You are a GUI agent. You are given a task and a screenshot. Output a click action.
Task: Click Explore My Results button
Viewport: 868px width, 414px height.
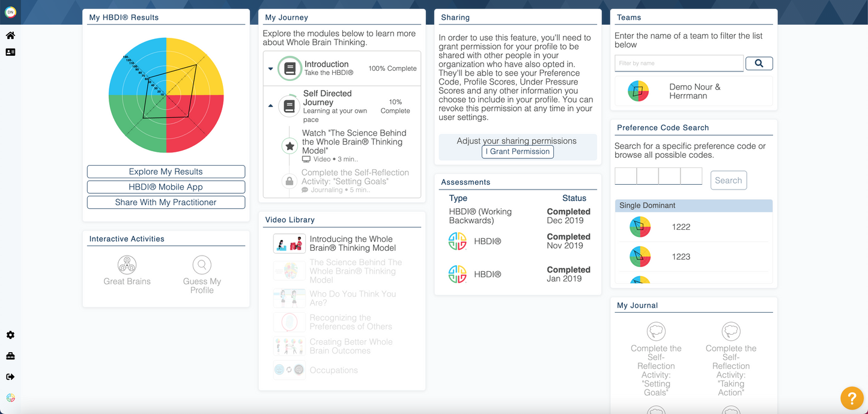166,172
